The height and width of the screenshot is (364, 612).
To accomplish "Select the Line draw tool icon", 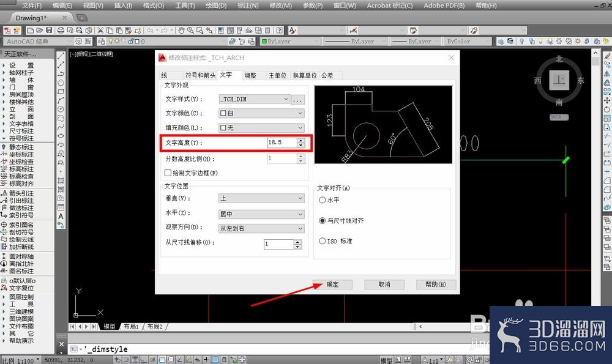I will [61, 56].
